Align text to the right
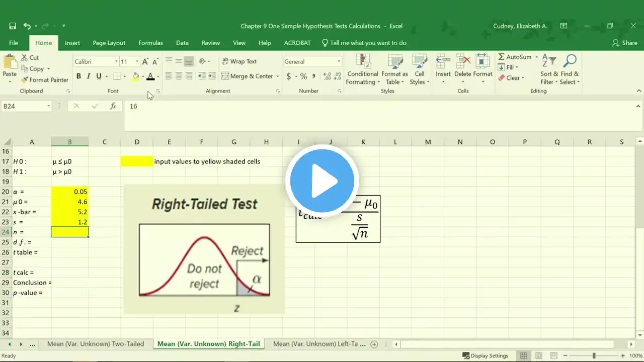This screenshot has width=644, height=362. (189, 76)
